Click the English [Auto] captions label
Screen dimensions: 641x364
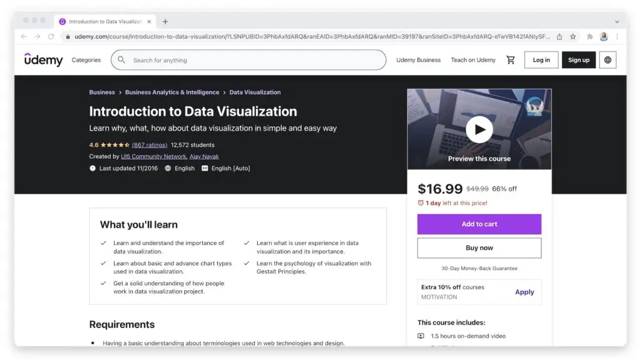[230, 168]
